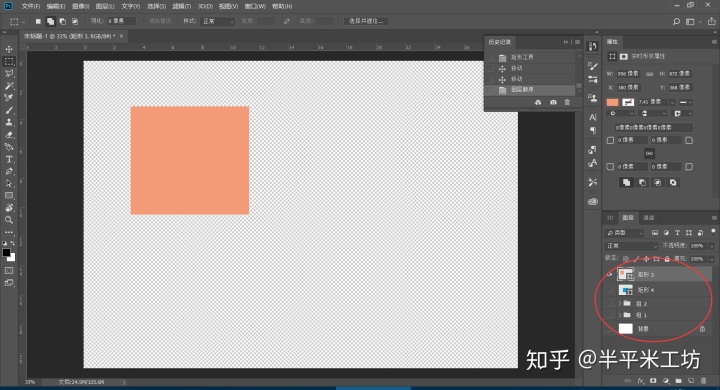Screen dimensions: 720x390
Task: Toggle visibility of 组 1 group
Action: click(610, 315)
